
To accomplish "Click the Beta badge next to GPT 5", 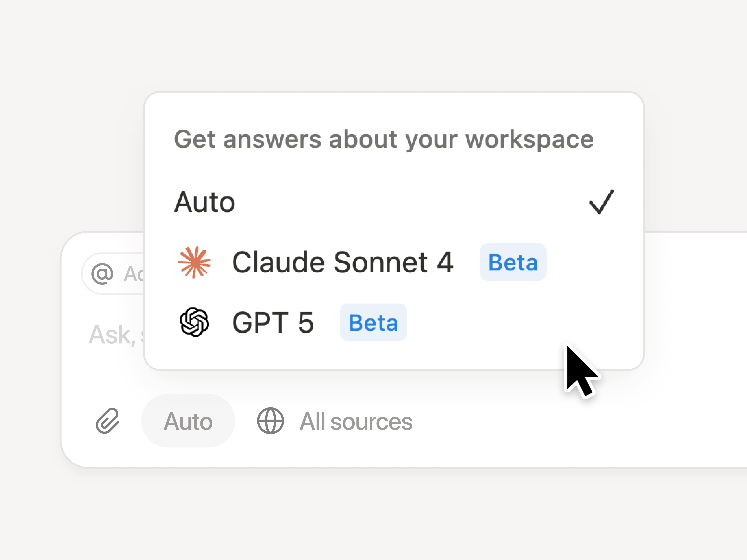I will (373, 322).
